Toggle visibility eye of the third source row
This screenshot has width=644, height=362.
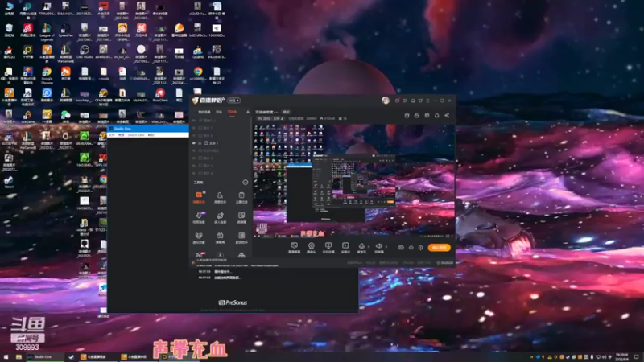[x=194, y=135]
